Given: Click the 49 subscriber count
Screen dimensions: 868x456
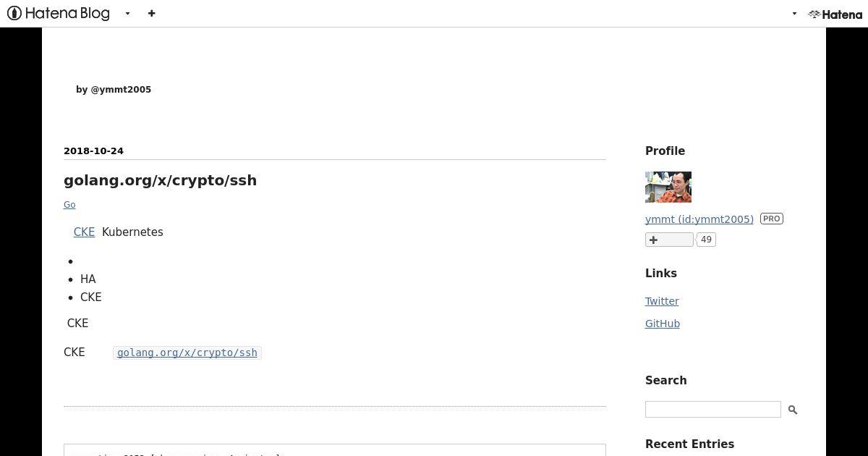Looking at the screenshot, I should [707, 240].
